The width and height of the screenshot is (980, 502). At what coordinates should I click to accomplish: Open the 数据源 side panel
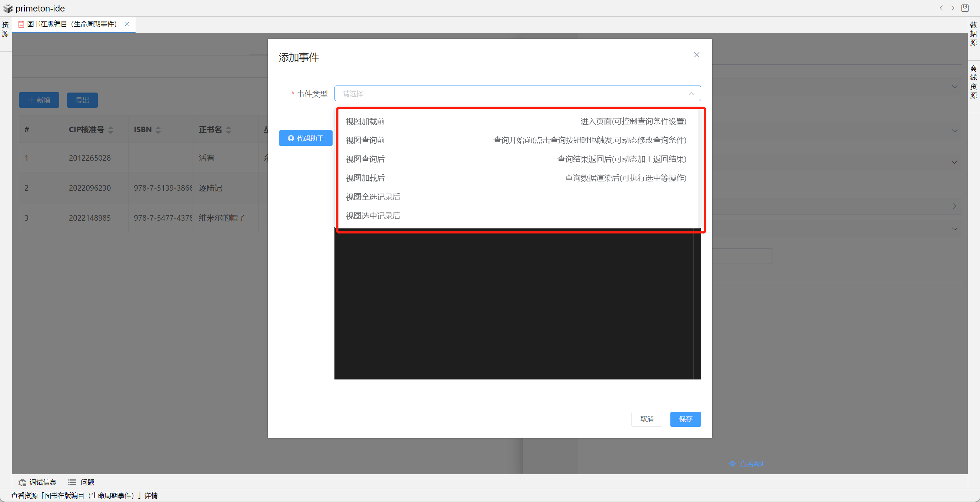(x=973, y=33)
